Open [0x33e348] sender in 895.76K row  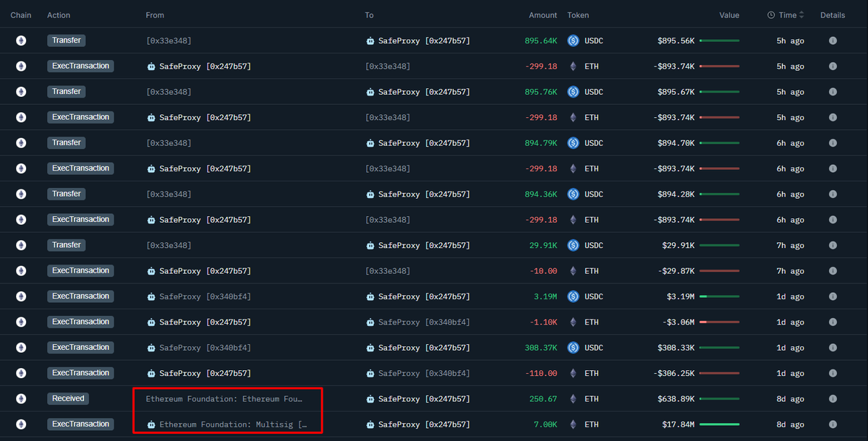click(169, 92)
